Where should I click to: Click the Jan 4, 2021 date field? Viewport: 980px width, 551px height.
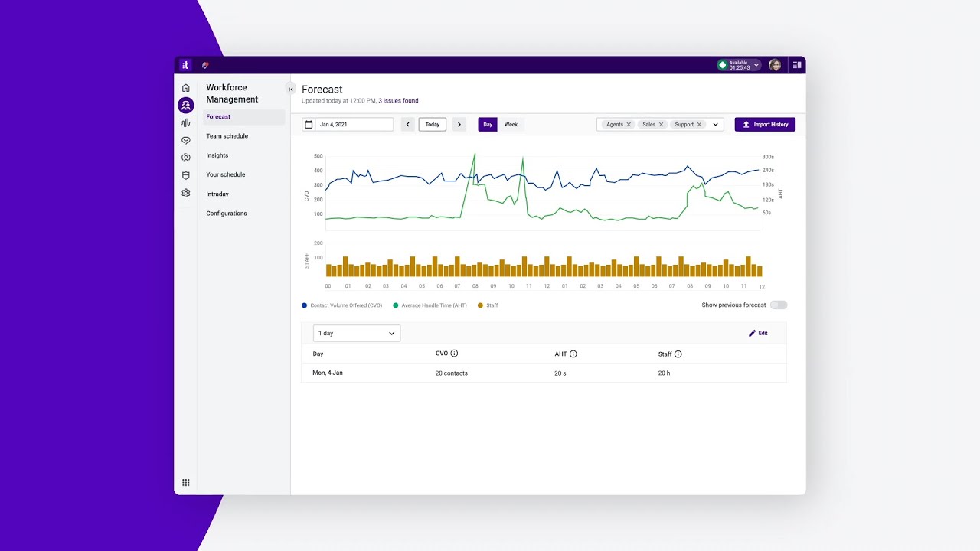click(x=348, y=124)
